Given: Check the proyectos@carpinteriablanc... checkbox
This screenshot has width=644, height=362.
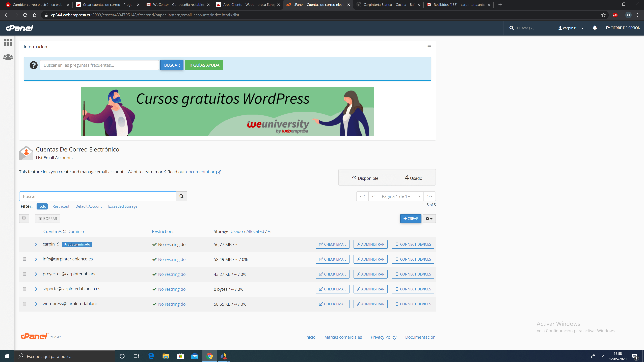Looking at the screenshot, I should point(24,274).
